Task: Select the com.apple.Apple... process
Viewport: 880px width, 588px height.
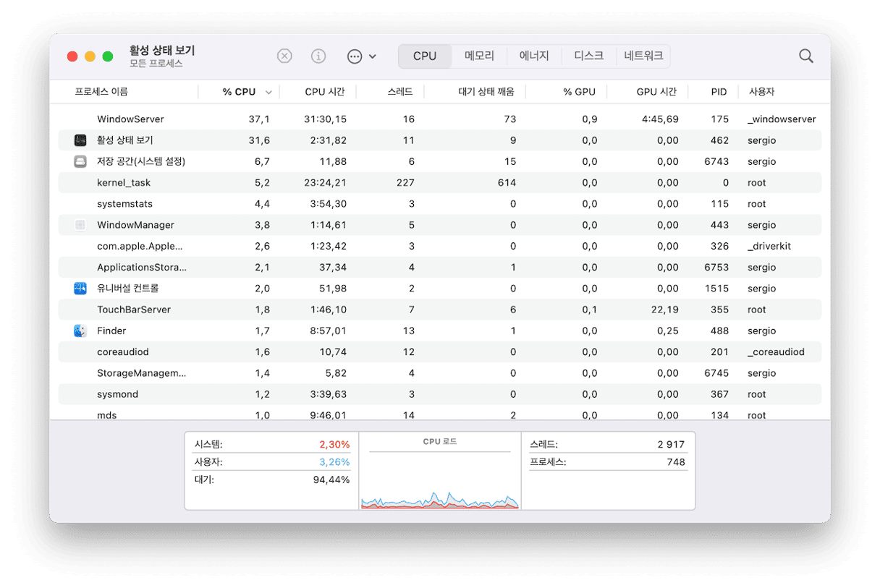Action: click(140, 246)
